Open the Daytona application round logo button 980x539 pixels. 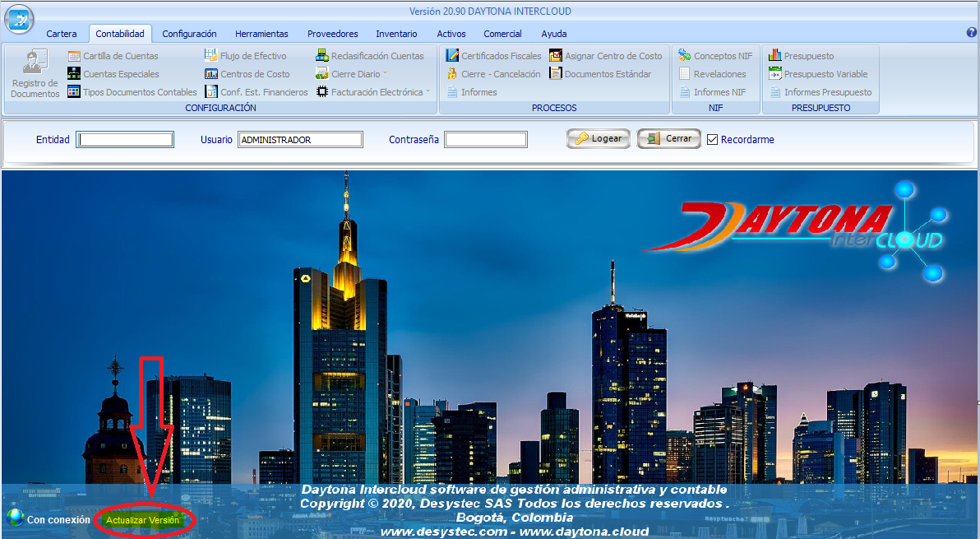click(x=20, y=19)
